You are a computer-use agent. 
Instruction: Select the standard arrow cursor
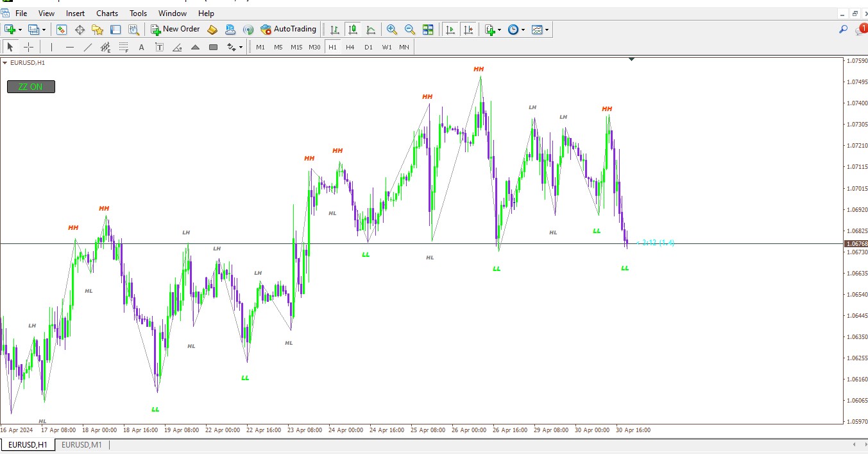(10, 47)
